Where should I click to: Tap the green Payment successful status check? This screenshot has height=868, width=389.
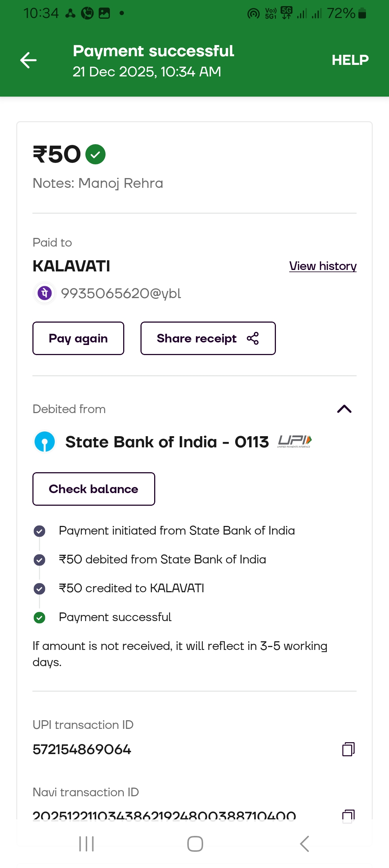click(39, 617)
